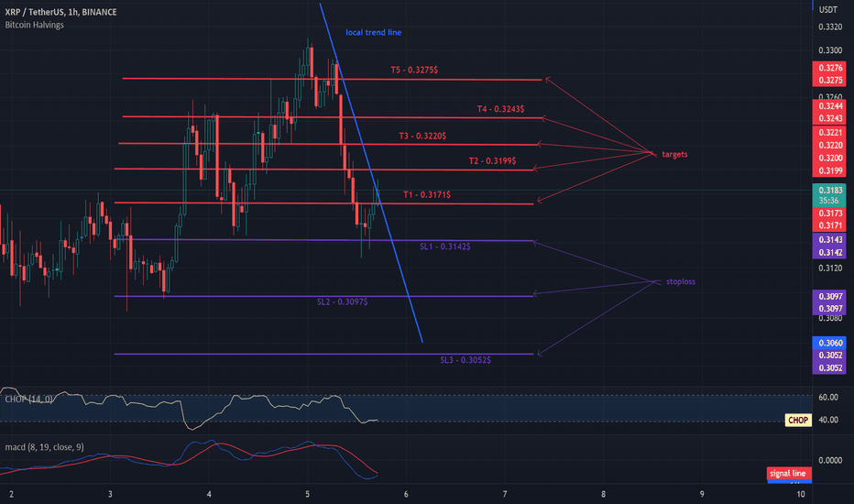Viewport: 854px width, 504px height.
Task: Click the USDT currency label on price axis
Action: click(828, 10)
